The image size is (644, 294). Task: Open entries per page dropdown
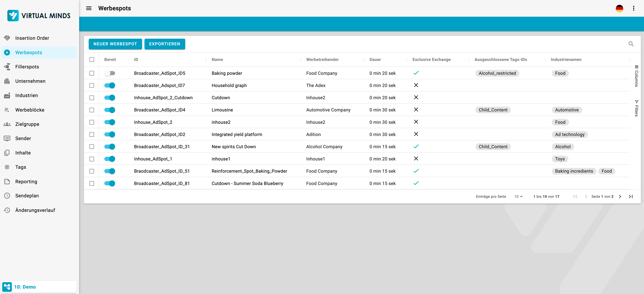(x=518, y=197)
